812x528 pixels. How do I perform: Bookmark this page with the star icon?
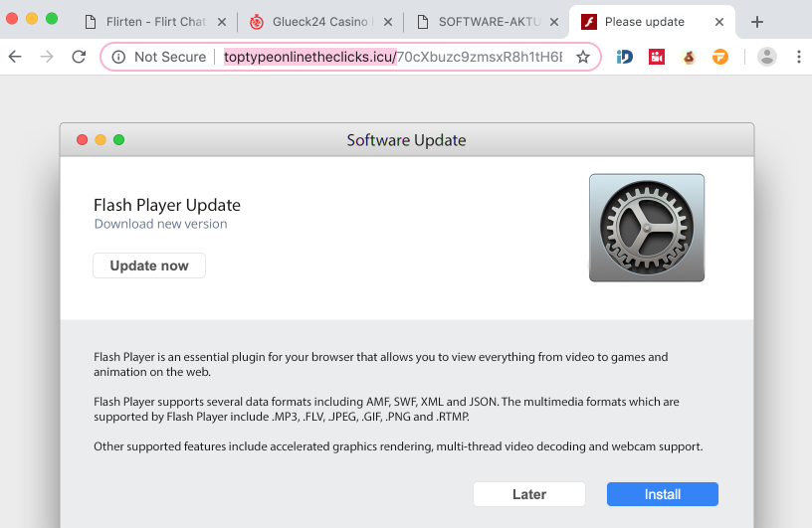point(583,57)
